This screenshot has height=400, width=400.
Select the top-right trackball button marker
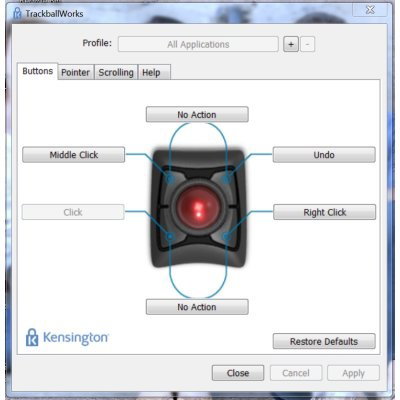227,179
